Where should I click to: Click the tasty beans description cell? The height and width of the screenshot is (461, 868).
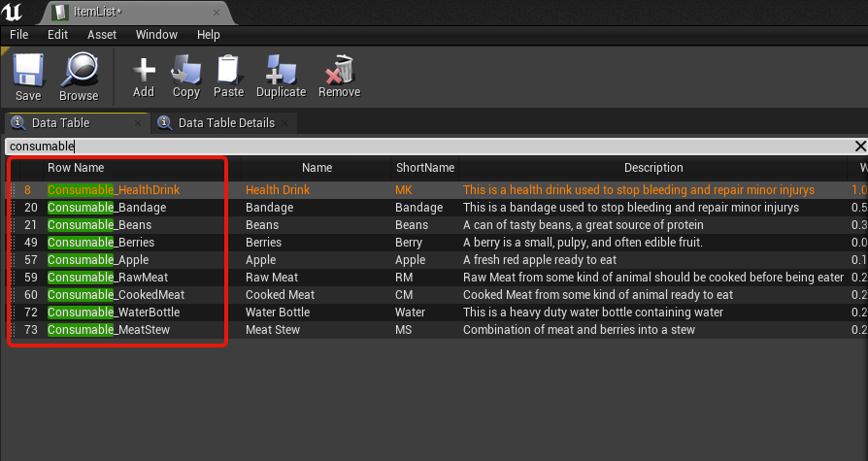click(x=584, y=225)
